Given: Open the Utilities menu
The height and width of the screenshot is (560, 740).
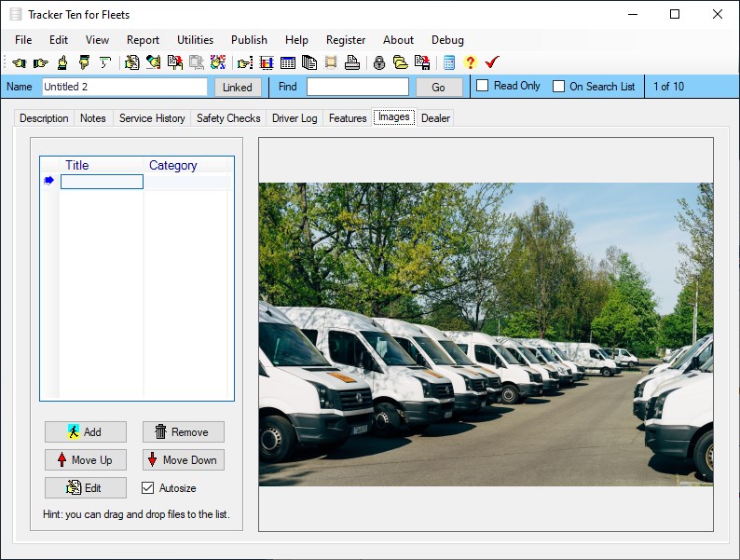Looking at the screenshot, I should click(195, 40).
